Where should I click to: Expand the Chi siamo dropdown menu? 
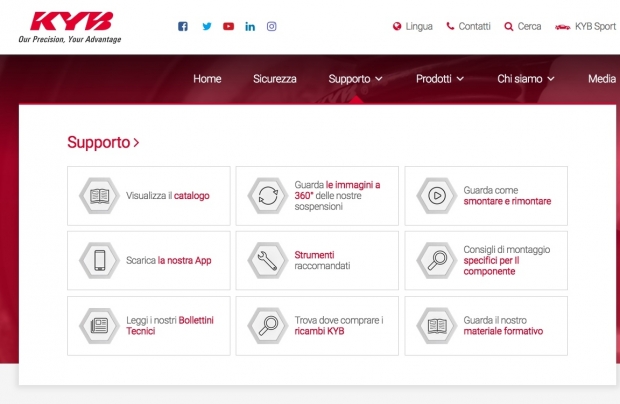(x=525, y=79)
